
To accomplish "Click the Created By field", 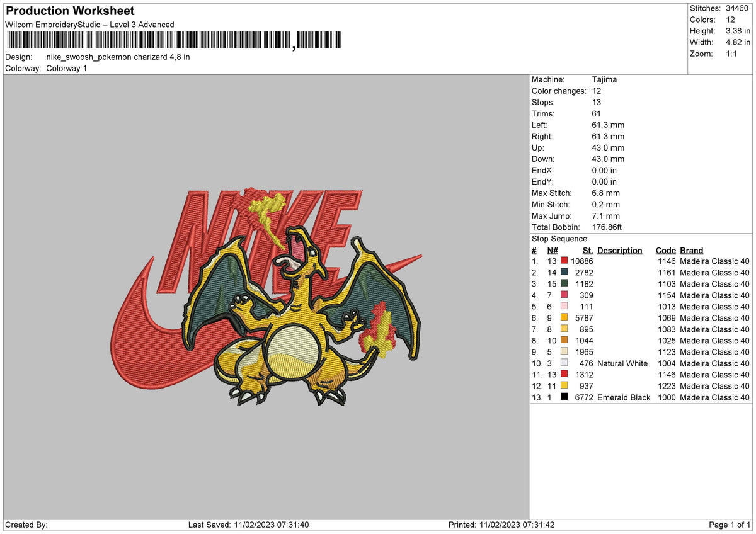I will (28, 525).
